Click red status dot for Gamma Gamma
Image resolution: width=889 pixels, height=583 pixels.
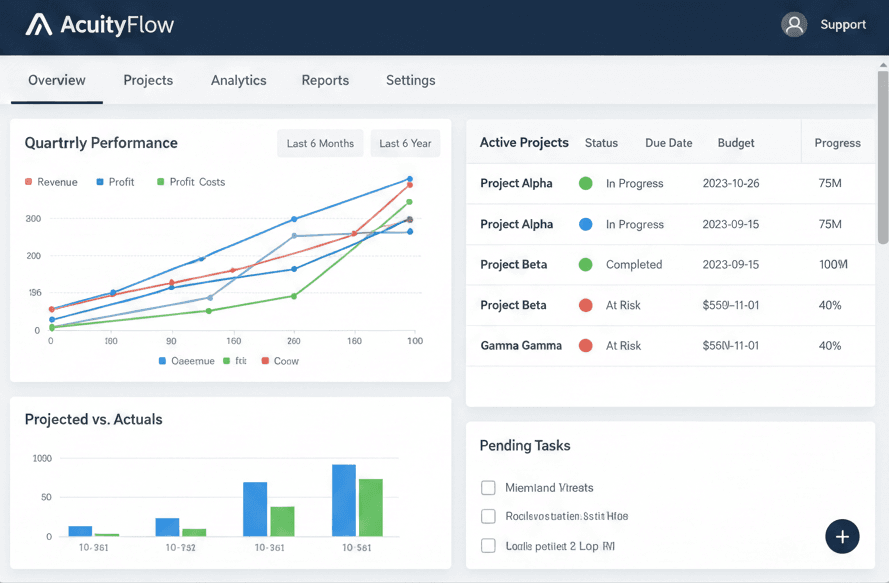pyautogui.click(x=586, y=346)
